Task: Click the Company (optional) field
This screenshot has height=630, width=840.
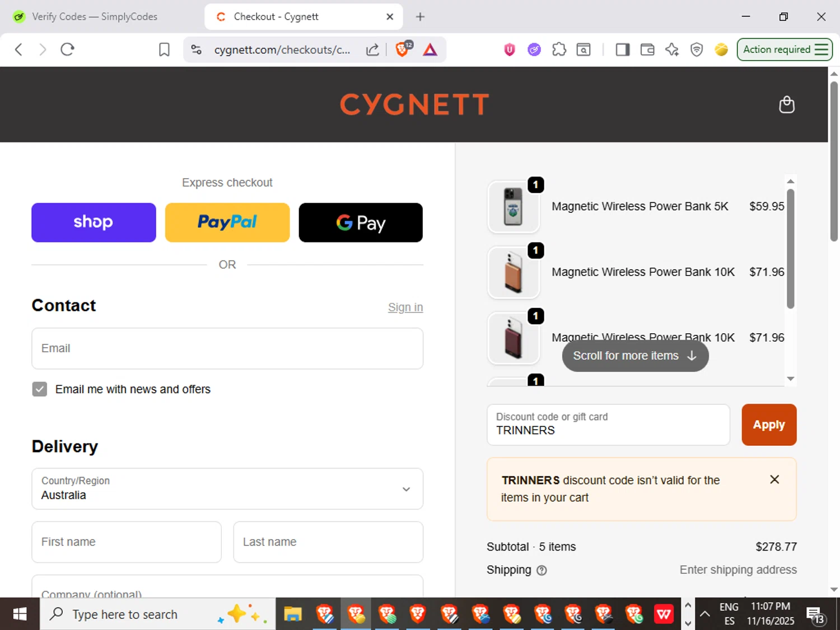Action: [227, 586]
